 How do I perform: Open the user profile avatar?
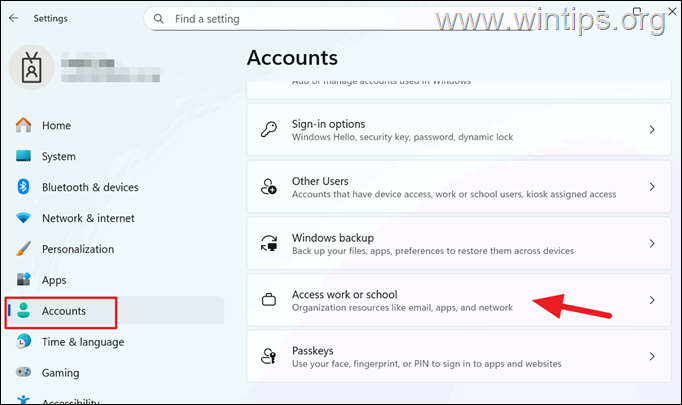coord(31,67)
